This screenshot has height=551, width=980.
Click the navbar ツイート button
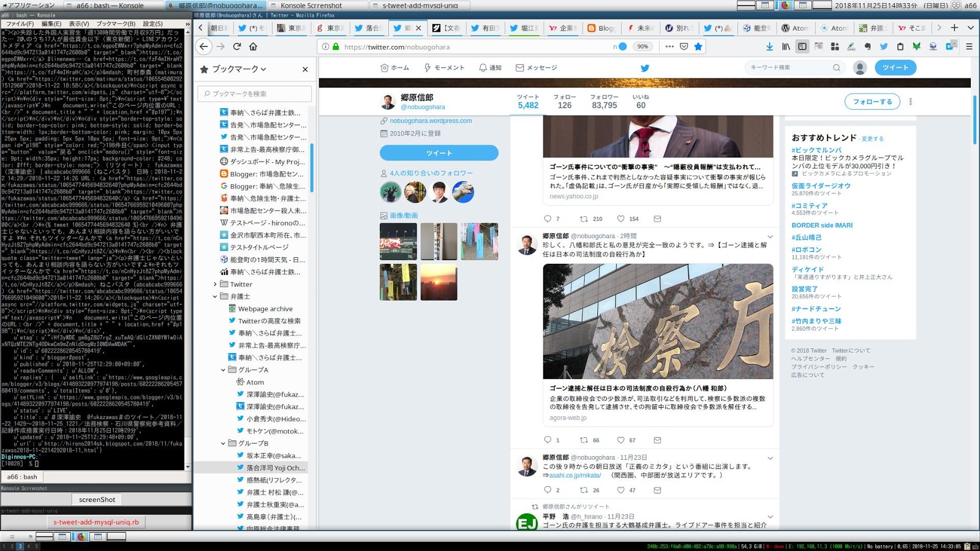(895, 68)
